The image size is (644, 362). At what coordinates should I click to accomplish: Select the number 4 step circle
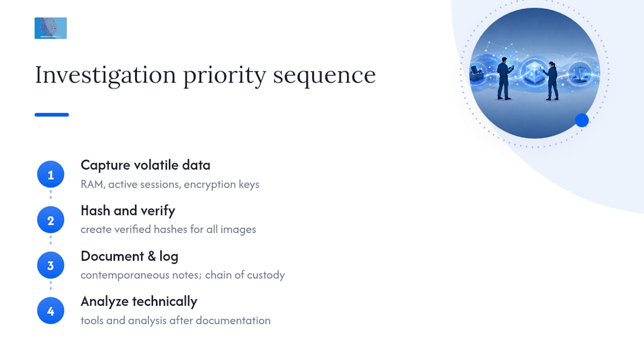tap(50, 311)
